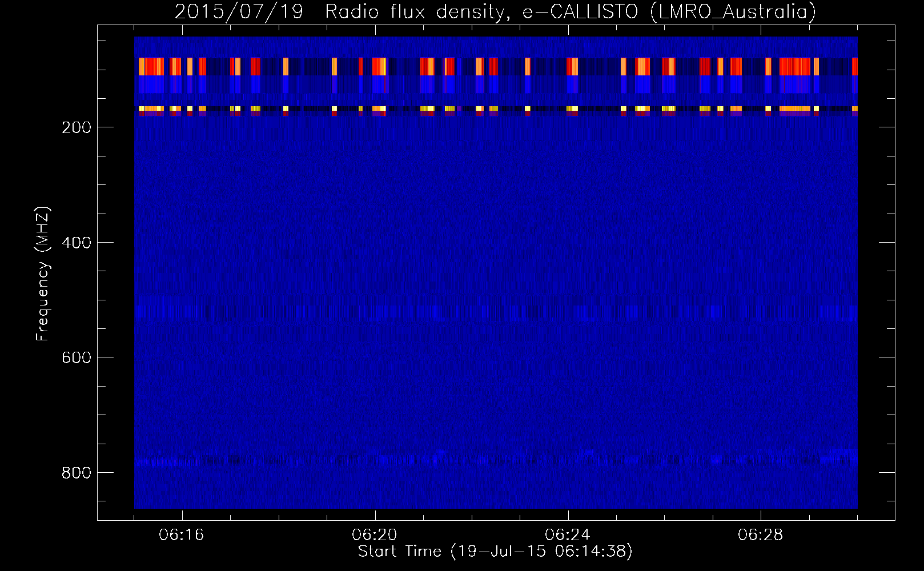924x571 pixels.
Task: Click the 06:20 time tick label
Action: 375,535
